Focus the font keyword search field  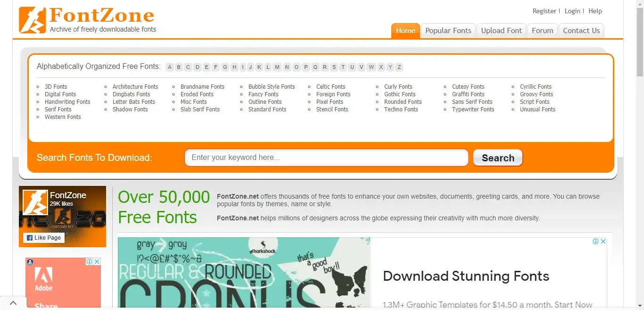click(326, 158)
